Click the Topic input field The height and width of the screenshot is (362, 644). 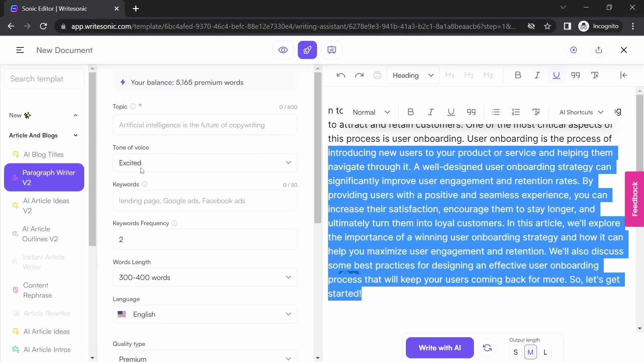pos(205,125)
